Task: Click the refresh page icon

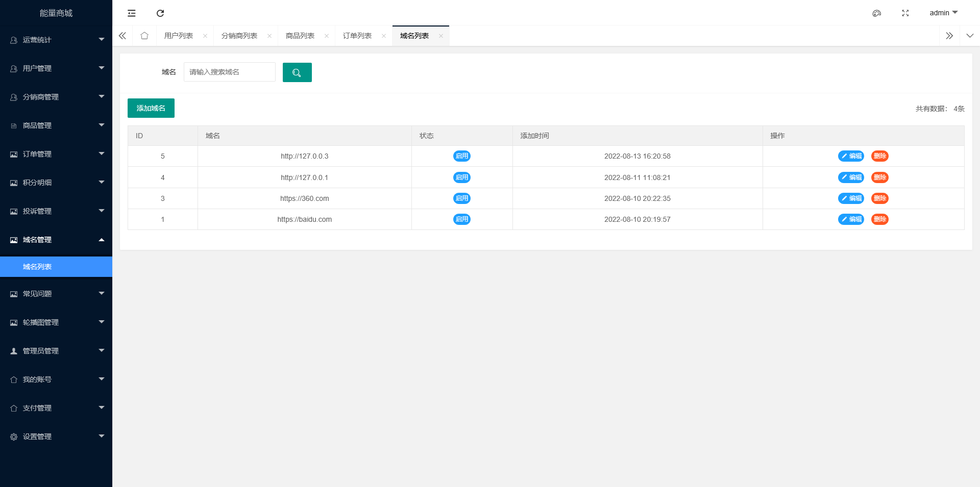Action: click(160, 13)
